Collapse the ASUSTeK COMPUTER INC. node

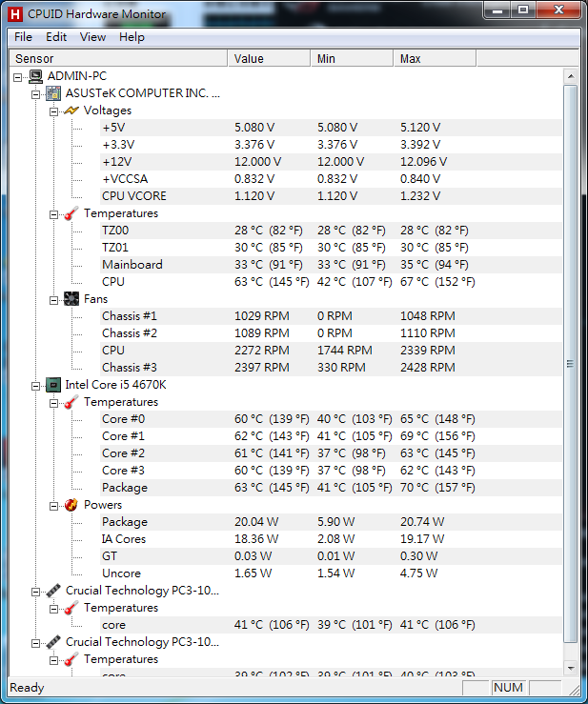(35, 94)
